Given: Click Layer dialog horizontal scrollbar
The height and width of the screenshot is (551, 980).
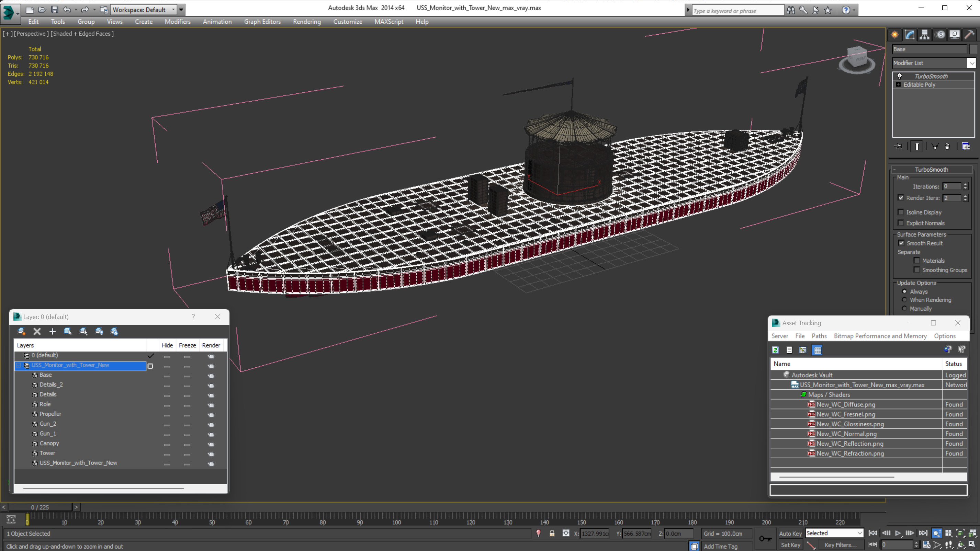Looking at the screenshot, I should pos(103,488).
